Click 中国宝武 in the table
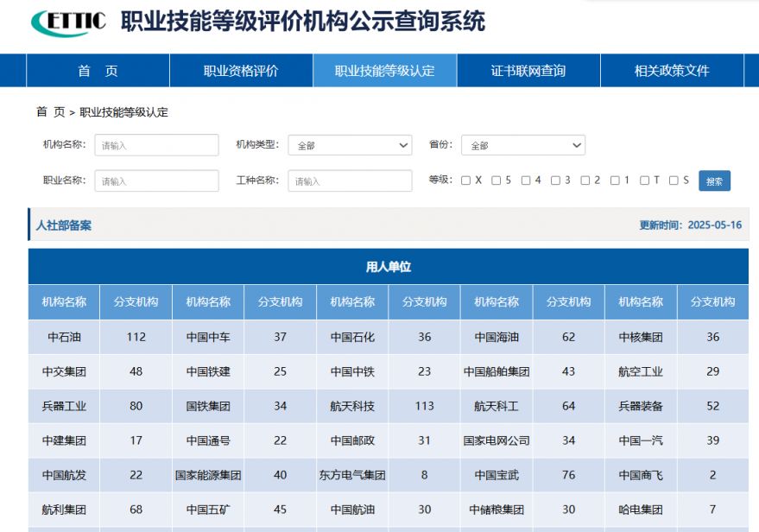The width and height of the screenshot is (759, 532). (x=497, y=475)
